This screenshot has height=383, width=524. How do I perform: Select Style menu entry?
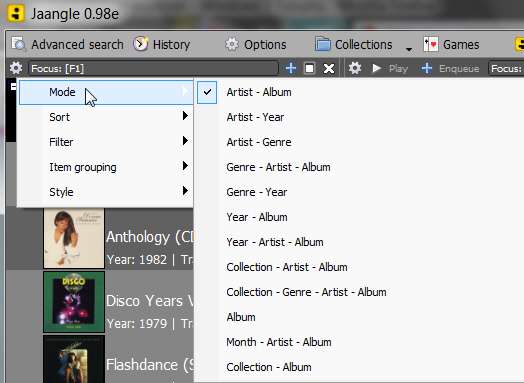106,192
